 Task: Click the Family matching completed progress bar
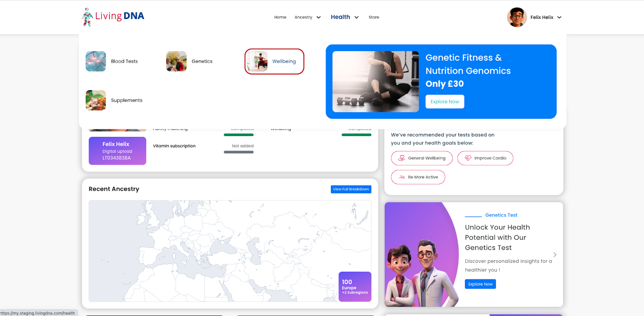coord(239,135)
